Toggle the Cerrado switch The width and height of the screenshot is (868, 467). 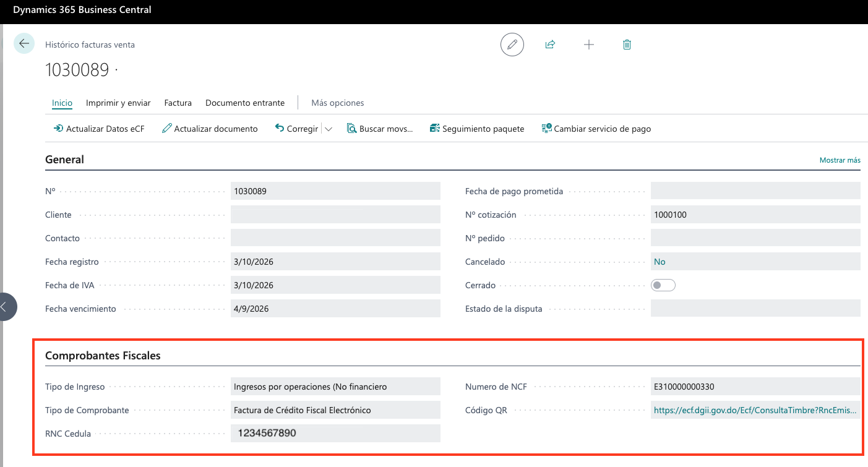click(x=663, y=285)
